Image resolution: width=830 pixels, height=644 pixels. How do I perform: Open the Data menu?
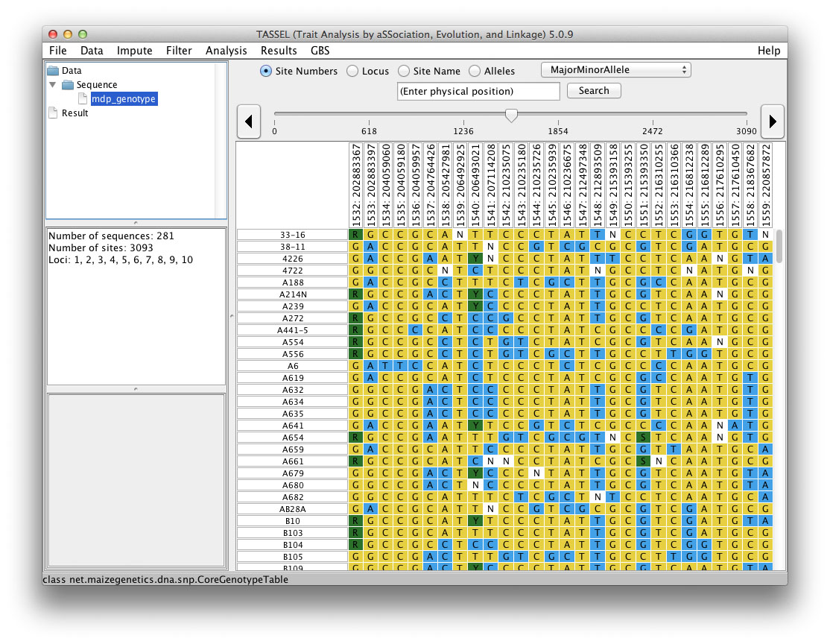92,51
